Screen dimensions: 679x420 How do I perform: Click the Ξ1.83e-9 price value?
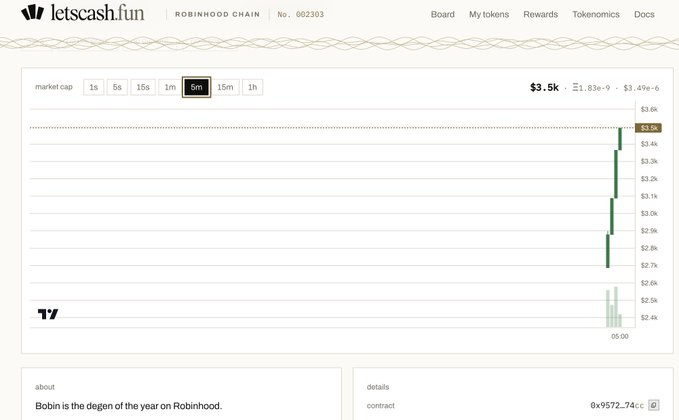[x=591, y=88]
